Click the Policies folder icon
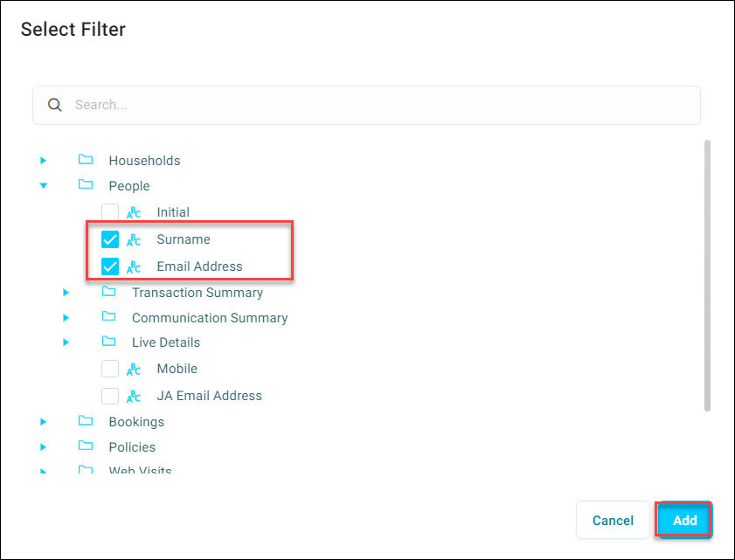 pos(86,446)
